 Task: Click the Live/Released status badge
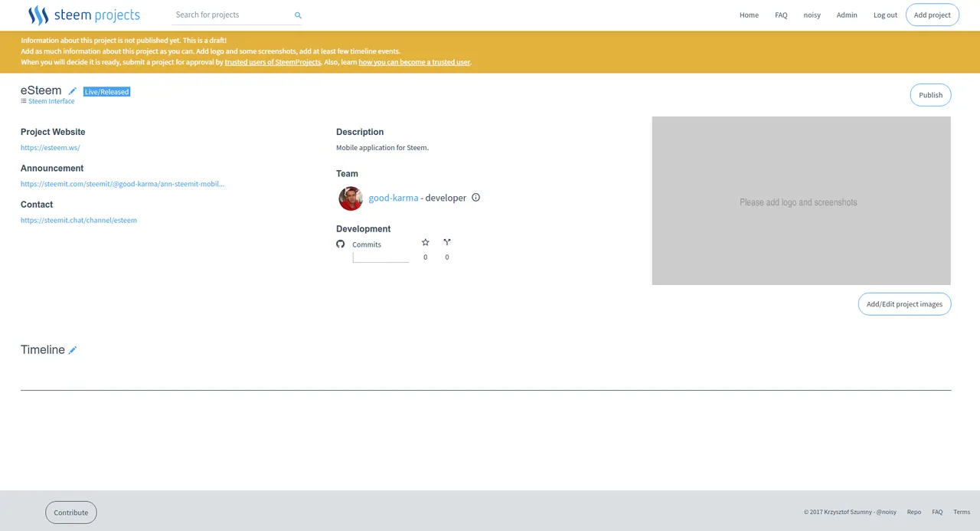click(x=106, y=91)
